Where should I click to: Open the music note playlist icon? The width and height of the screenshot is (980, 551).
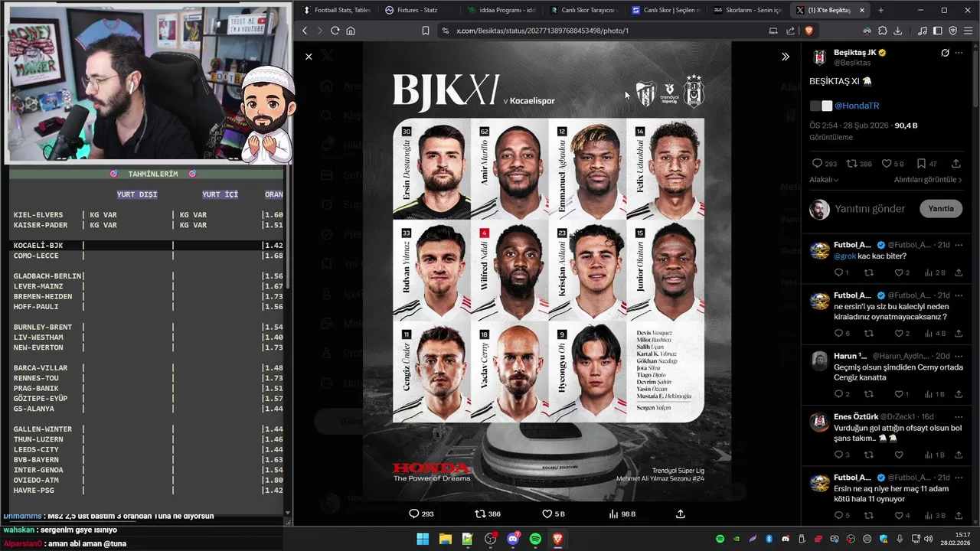click(923, 31)
